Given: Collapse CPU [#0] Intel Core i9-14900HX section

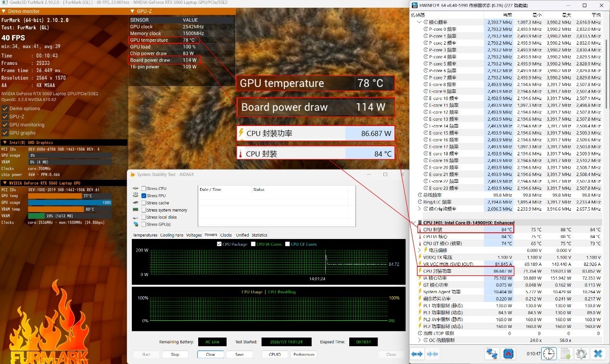Looking at the screenshot, I should pyautogui.click(x=413, y=223).
